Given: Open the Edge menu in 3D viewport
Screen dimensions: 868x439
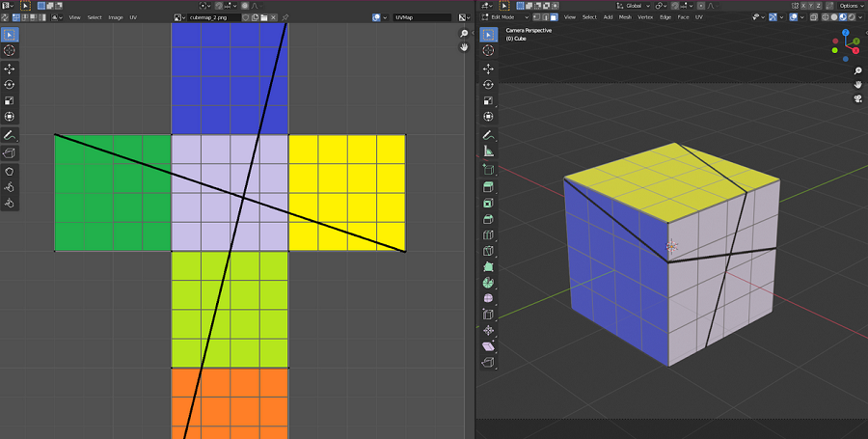Looking at the screenshot, I should (x=665, y=17).
